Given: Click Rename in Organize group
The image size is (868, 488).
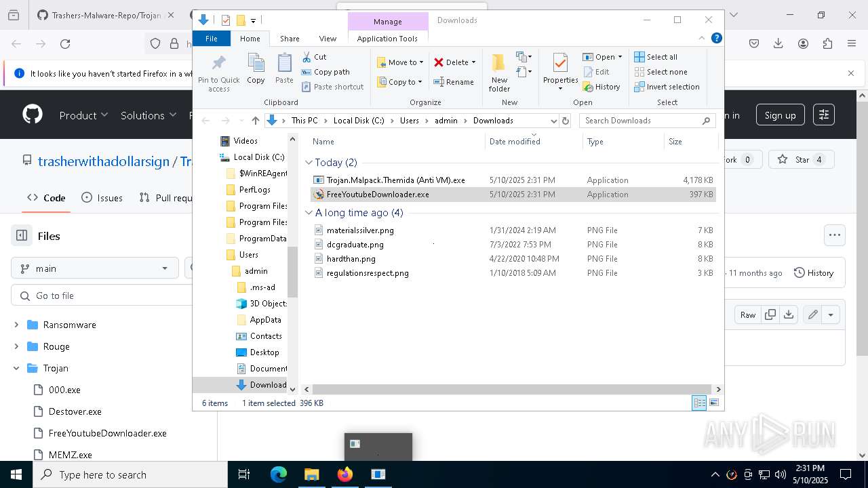Looking at the screenshot, I should pos(454,82).
